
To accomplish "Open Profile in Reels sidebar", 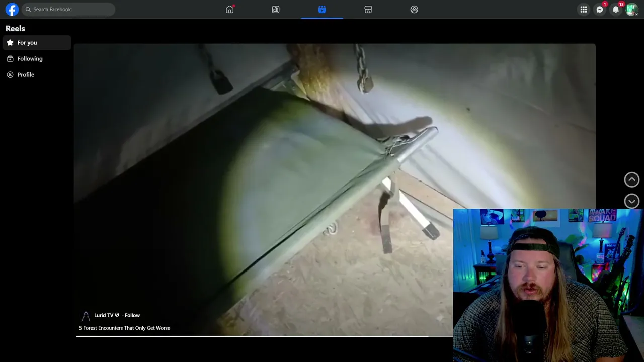I will point(37,75).
